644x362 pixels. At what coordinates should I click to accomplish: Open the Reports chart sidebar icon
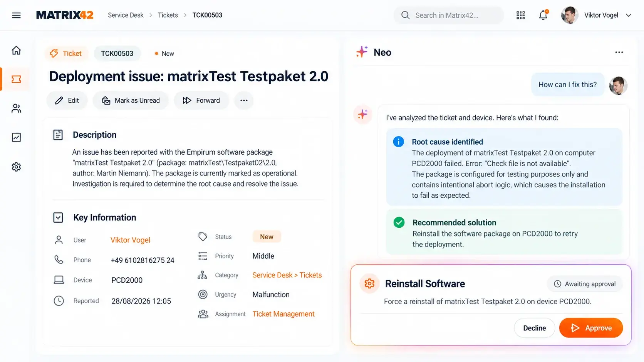coord(16,137)
